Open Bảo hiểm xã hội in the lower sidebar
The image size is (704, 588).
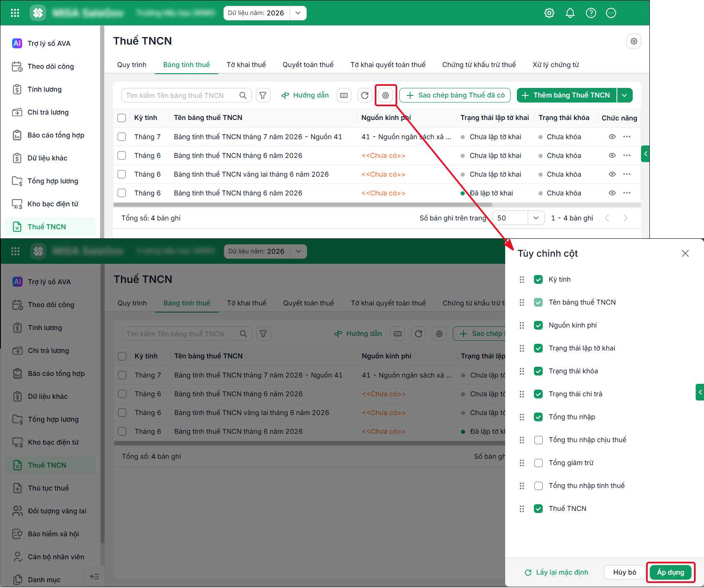pos(50,534)
